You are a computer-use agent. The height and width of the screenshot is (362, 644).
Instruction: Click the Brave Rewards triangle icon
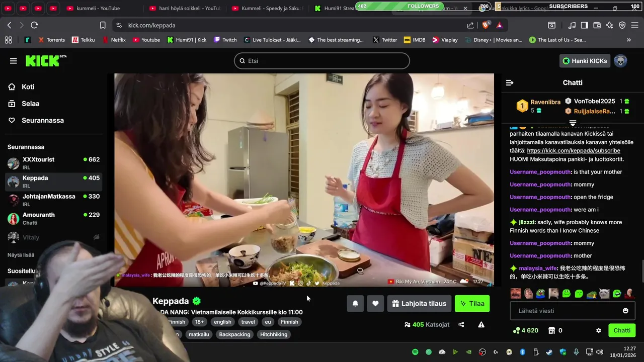click(x=499, y=25)
